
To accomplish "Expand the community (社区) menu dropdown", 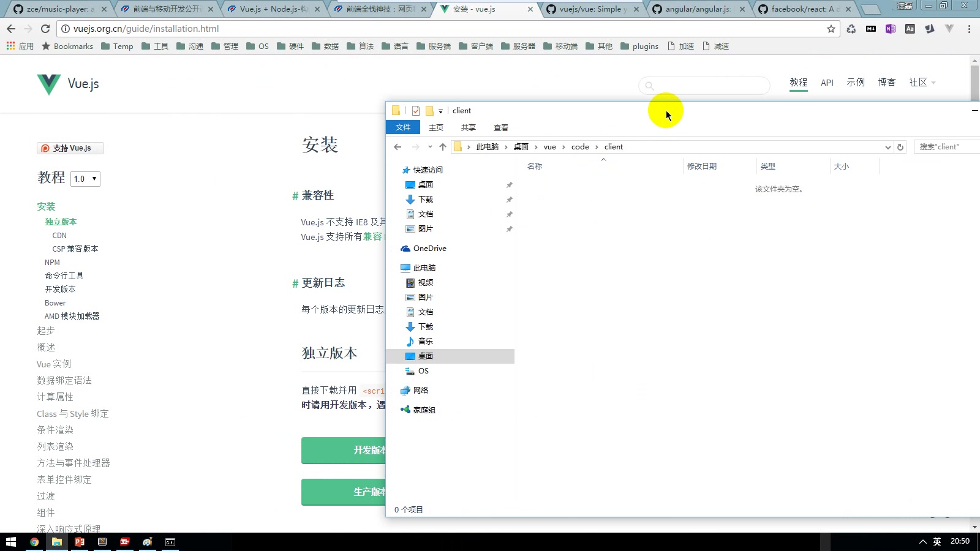I will (922, 83).
